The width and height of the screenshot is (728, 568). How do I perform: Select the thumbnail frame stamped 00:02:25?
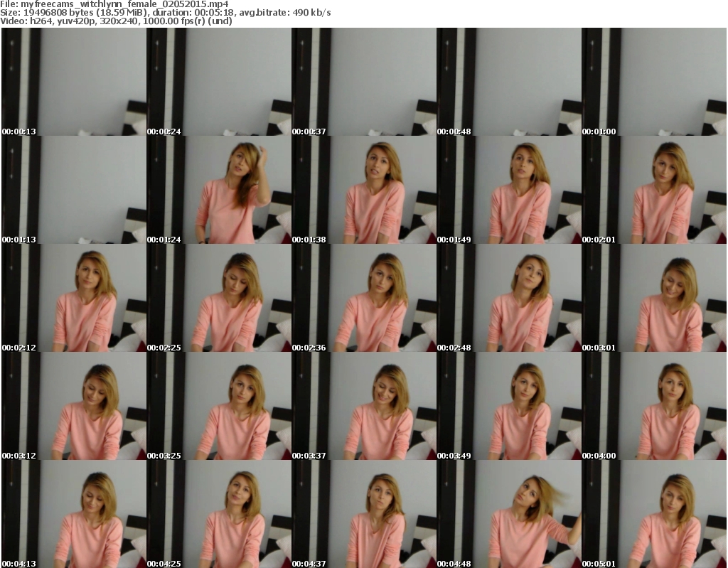click(219, 298)
